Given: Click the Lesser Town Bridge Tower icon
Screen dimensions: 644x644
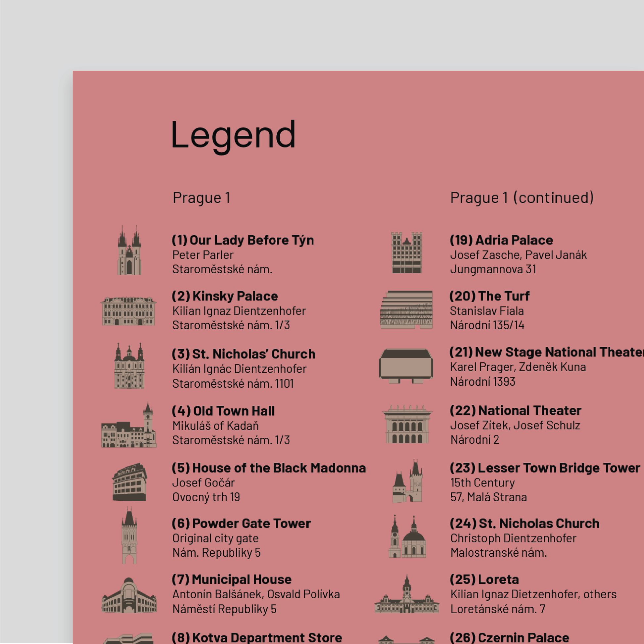Looking at the screenshot, I should tap(407, 481).
